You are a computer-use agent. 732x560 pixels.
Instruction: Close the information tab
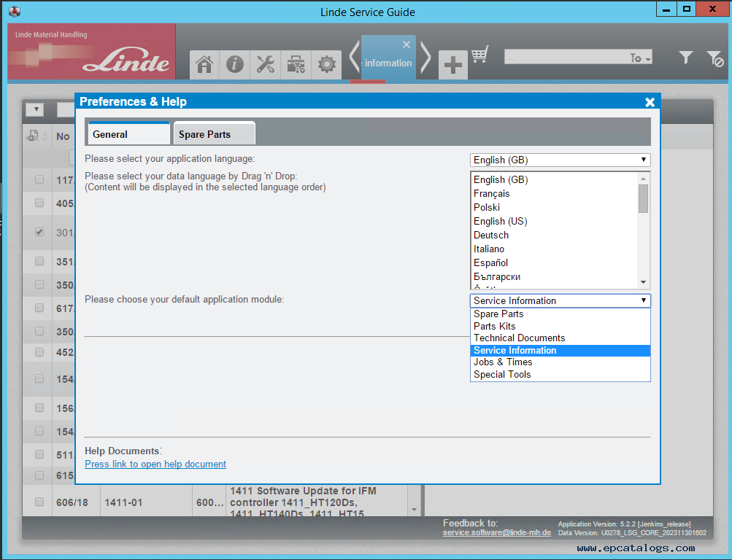point(407,44)
